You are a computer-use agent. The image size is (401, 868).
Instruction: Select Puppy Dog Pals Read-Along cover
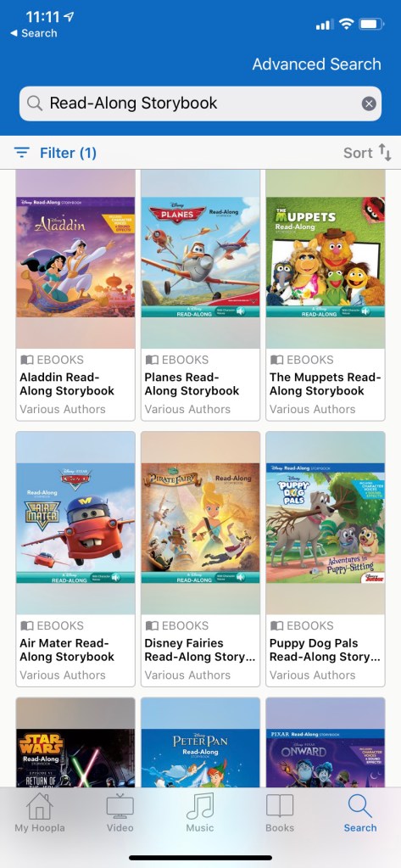tap(326, 524)
